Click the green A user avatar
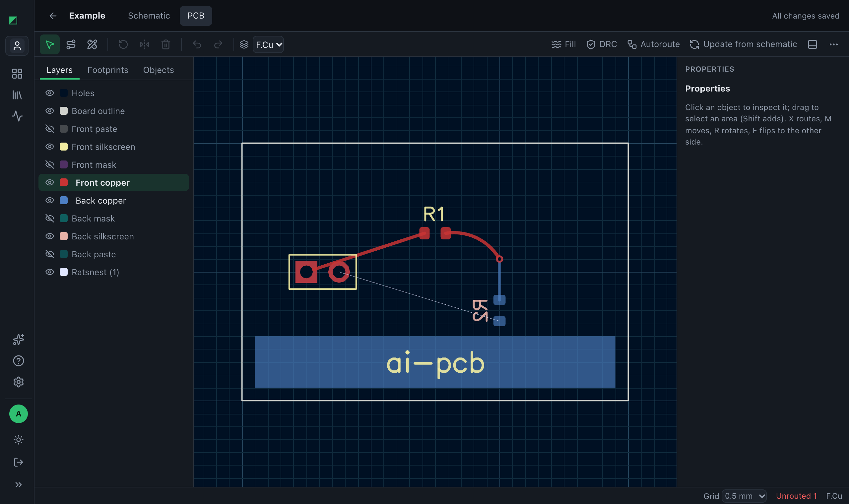Viewport: 849px width, 504px height. 18,414
